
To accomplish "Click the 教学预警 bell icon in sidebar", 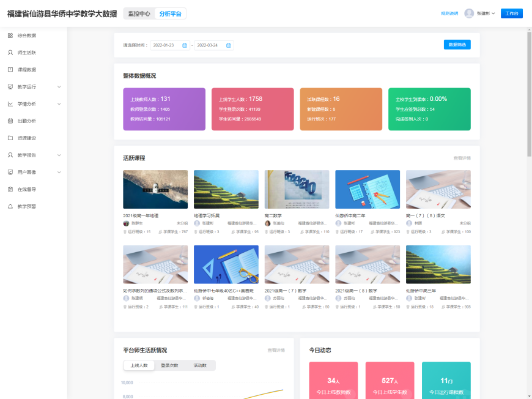I will pos(10,207).
